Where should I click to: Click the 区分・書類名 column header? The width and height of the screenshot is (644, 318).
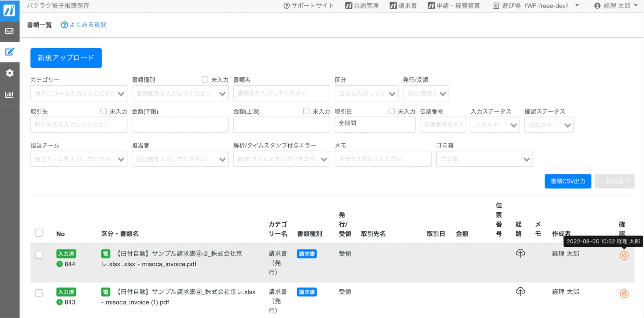[x=120, y=234]
